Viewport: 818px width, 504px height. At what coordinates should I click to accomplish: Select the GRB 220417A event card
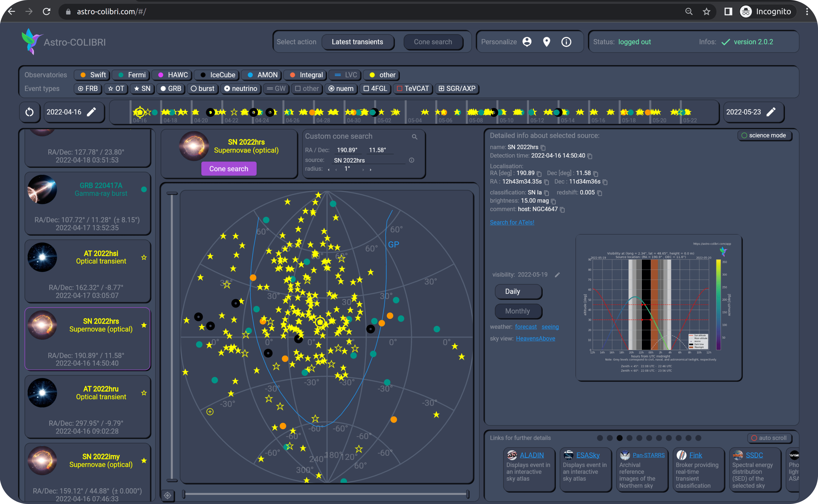(88, 204)
